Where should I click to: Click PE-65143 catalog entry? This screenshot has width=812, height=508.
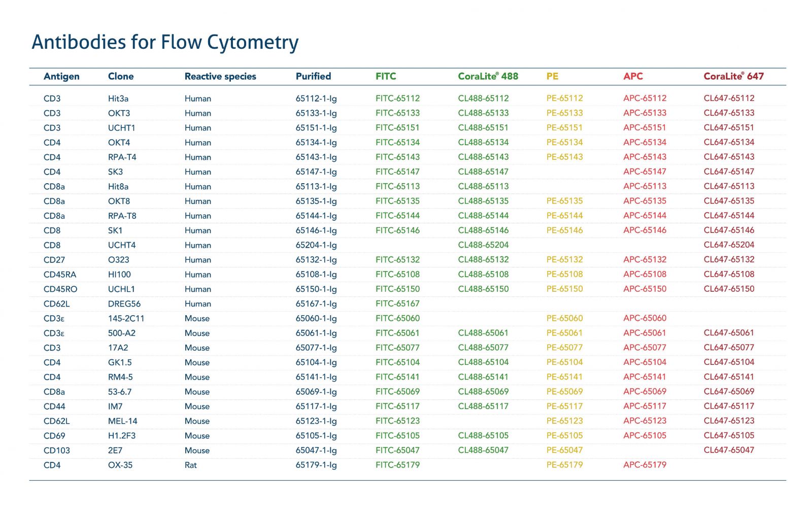pos(565,157)
